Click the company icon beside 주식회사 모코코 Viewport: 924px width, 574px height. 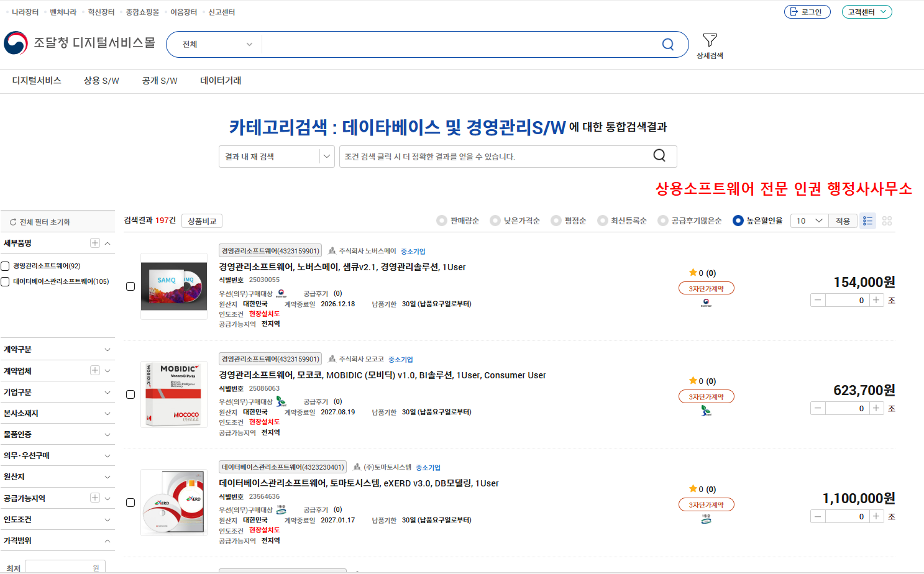point(332,359)
